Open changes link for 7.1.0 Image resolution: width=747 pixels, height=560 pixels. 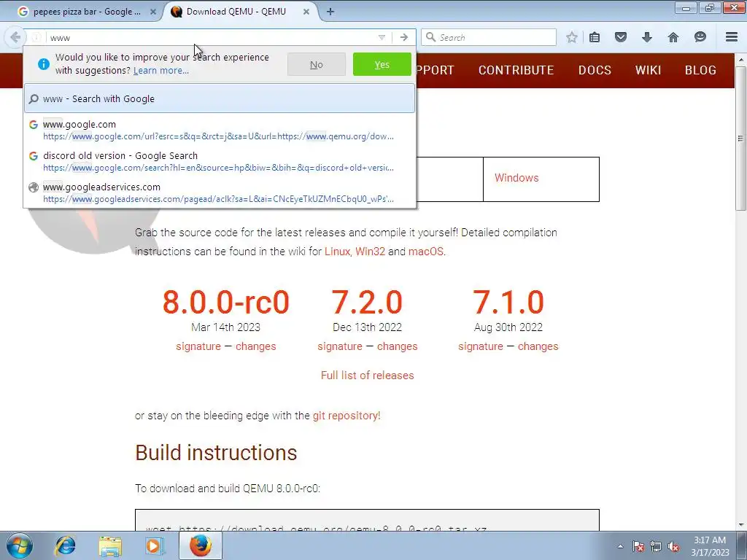coord(538,346)
